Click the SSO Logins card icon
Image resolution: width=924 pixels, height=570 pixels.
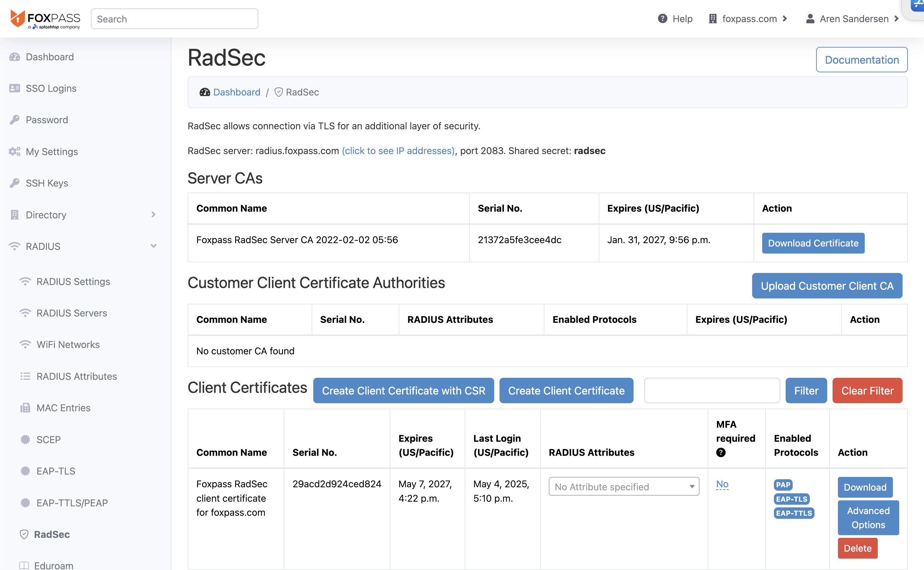coord(15,88)
